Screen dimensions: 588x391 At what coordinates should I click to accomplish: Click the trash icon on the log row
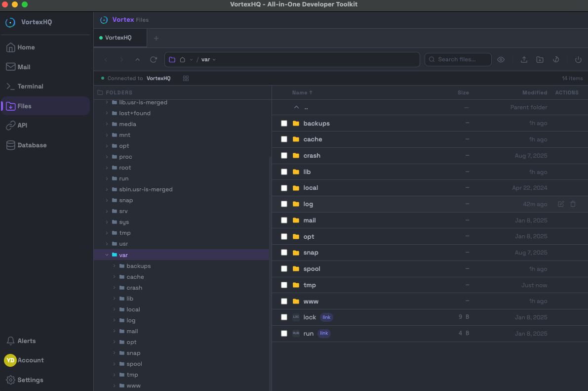click(573, 204)
